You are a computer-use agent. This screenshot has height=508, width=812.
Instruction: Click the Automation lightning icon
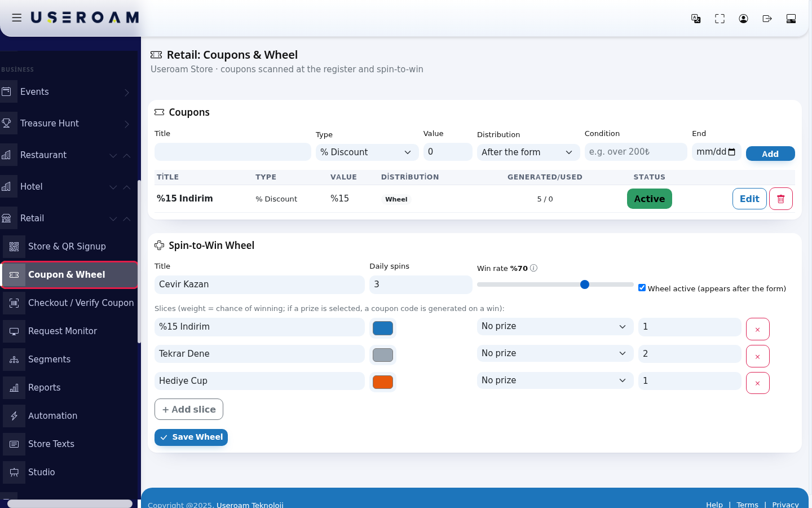point(14,415)
